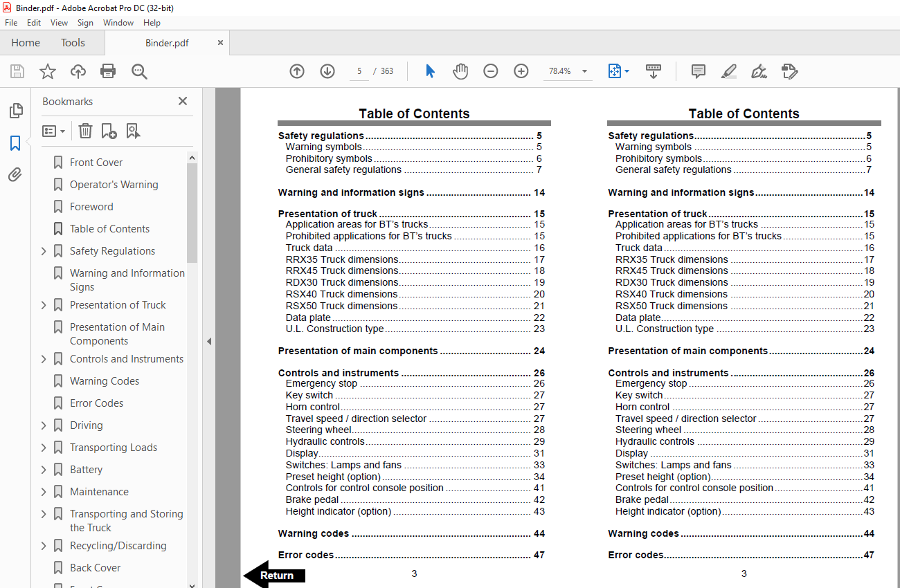The image size is (900, 588).
Task: Go to next page arrow
Action: click(327, 71)
